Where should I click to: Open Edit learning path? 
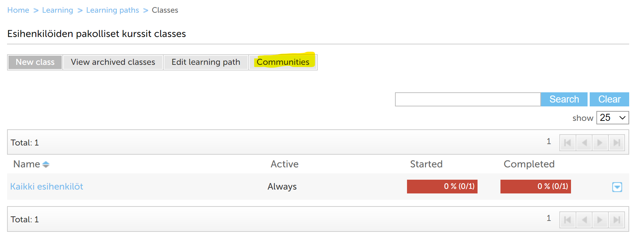point(206,62)
